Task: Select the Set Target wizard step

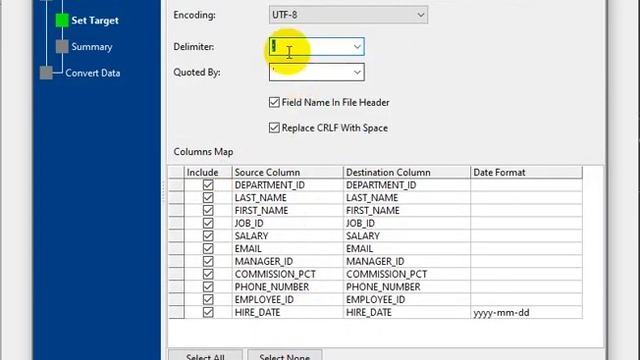Action: pyautogui.click(x=95, y=20)
